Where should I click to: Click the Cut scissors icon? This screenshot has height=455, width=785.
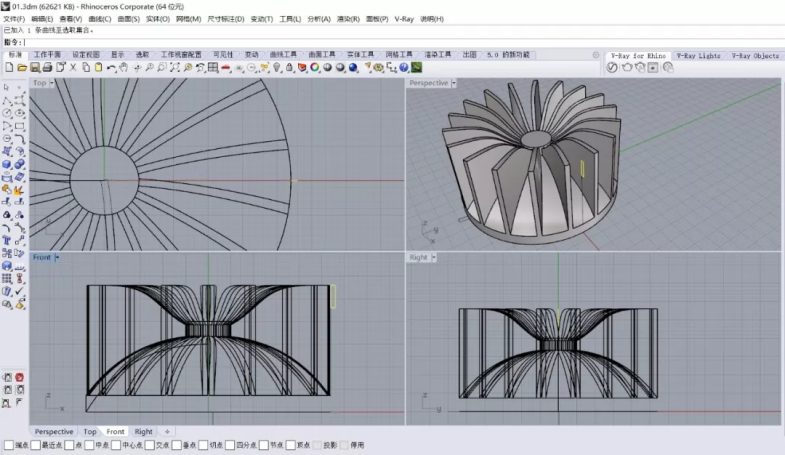[x=73, y=68]
